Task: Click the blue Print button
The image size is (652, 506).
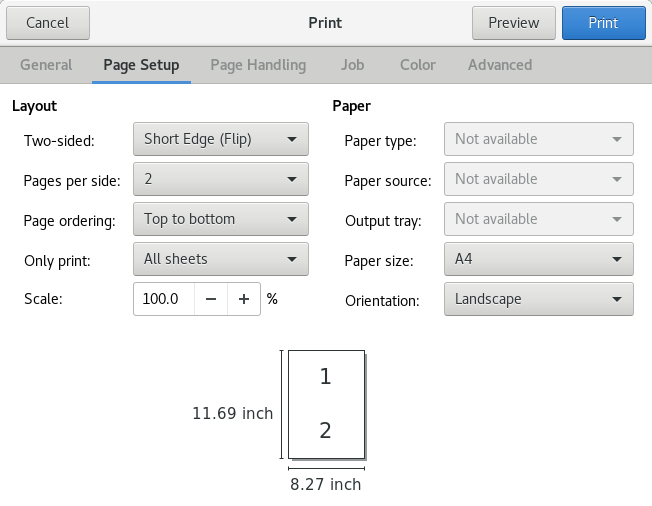Action: [x=603, y=23]
